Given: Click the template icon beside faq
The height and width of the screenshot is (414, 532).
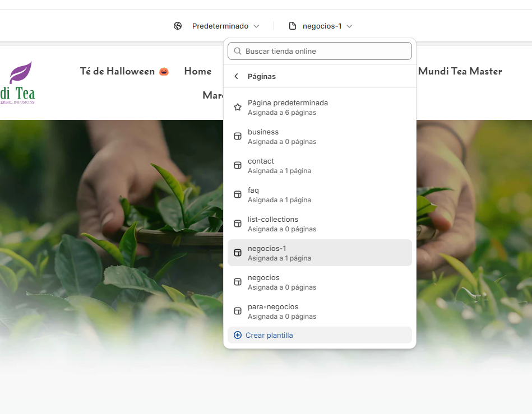Looking at the screenshot, I should pyautogui.click(x=238, y=194).
